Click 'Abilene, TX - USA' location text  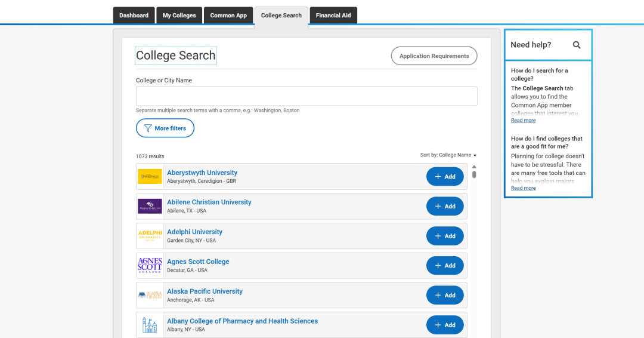click(187, 211)
